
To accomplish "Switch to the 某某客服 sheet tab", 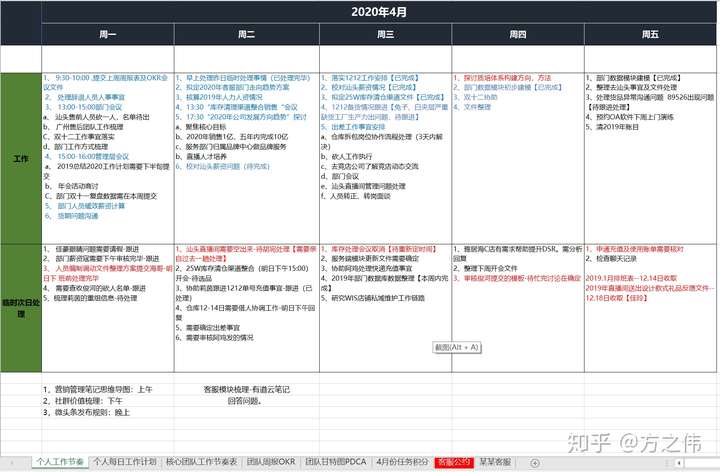I will tap(495, 462).
